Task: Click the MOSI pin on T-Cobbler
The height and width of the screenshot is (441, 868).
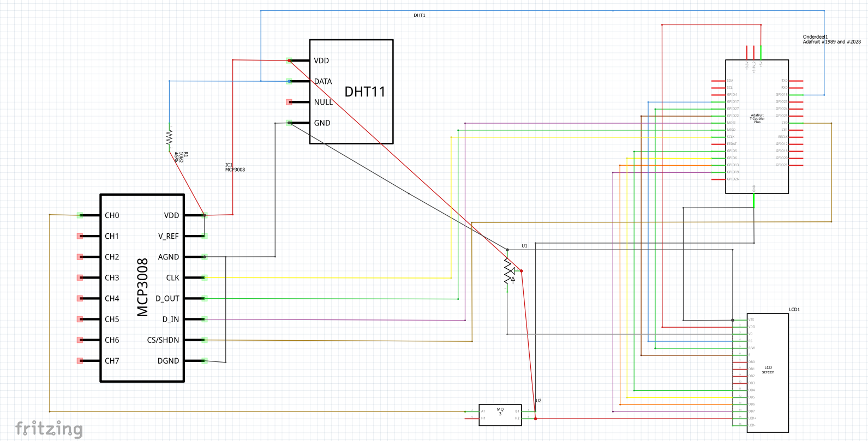Action: 731,123
